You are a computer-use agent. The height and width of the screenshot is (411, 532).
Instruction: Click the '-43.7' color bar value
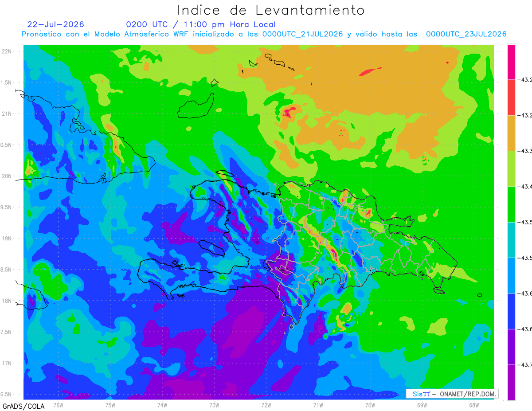coord(525,365)
